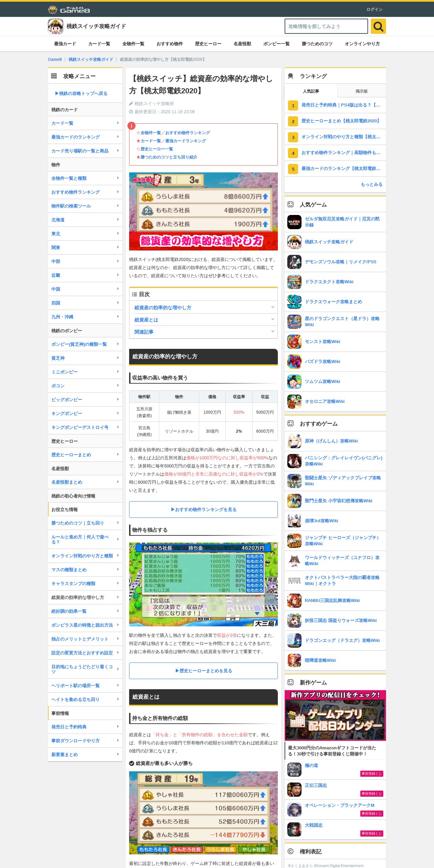This screenshot has width=434, height=868.
Task: Select the オンラインやり方 navigation menu item
Action: [x=362, y=44]
